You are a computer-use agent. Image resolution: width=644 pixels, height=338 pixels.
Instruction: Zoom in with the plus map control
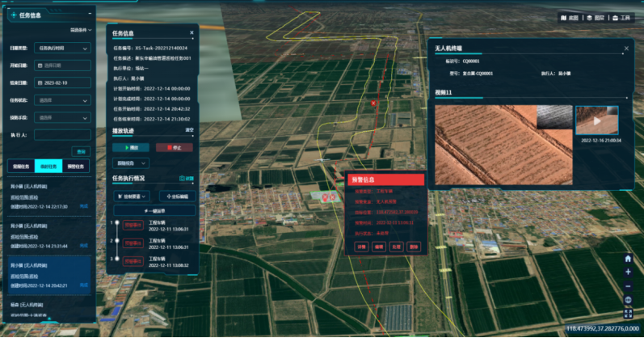click(628, 273)
